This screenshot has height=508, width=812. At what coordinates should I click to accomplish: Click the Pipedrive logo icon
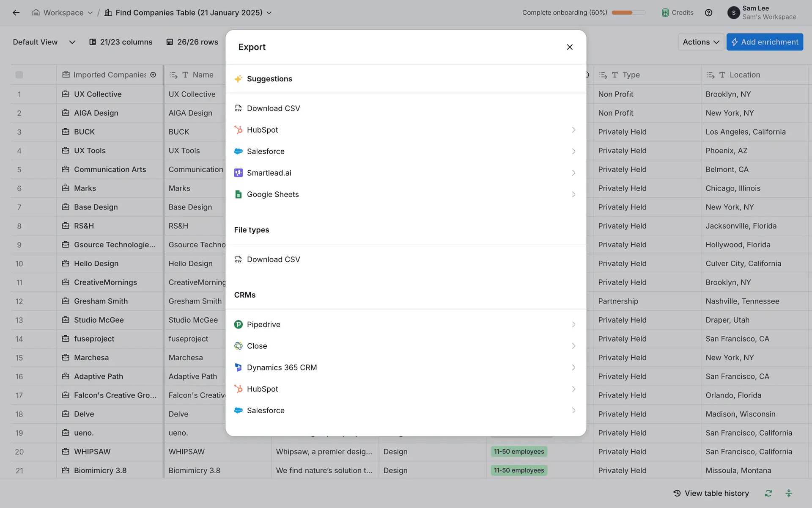point(239,324)
